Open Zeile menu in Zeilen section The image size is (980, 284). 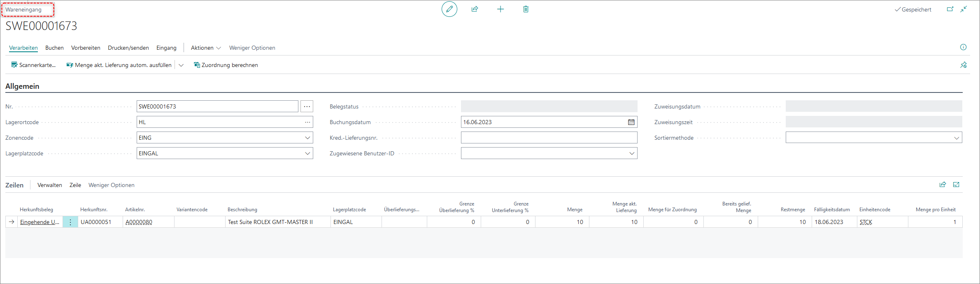tap(75, 185)
